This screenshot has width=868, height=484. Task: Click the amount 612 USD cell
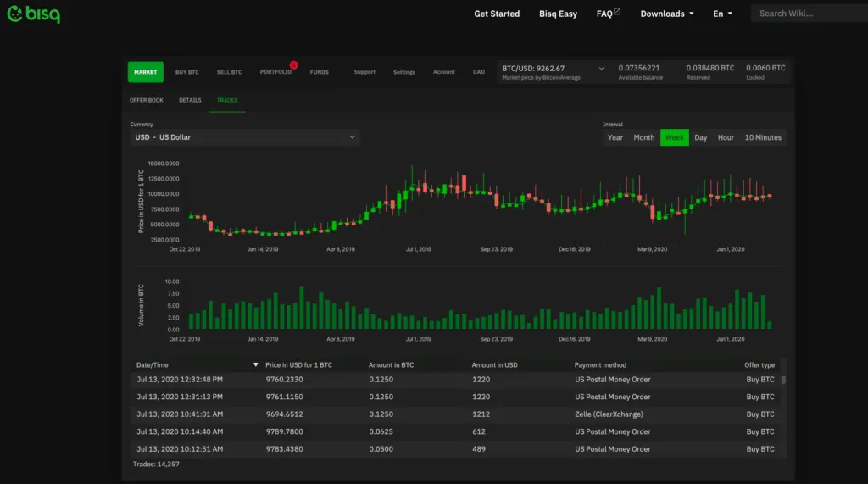click(x=479, y=431)
